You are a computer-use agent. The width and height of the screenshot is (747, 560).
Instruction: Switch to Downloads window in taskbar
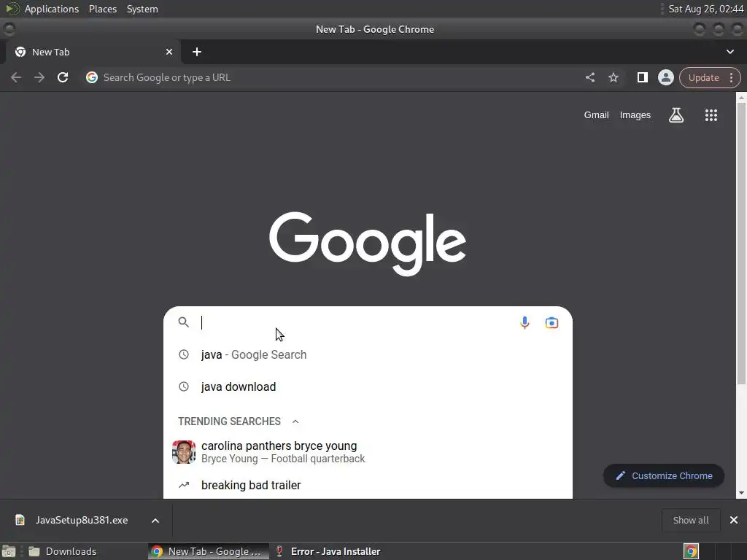click(71, 551)
